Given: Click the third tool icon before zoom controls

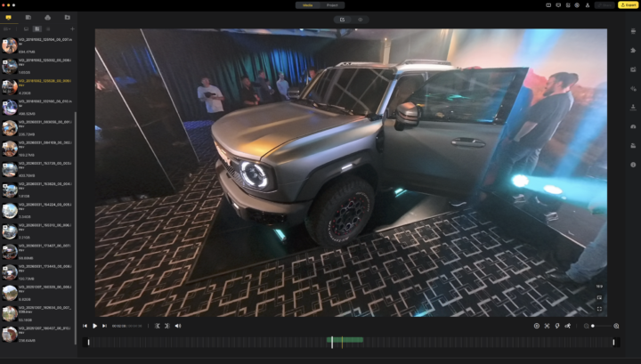Looking at the screenshot, I should point(557,326).
